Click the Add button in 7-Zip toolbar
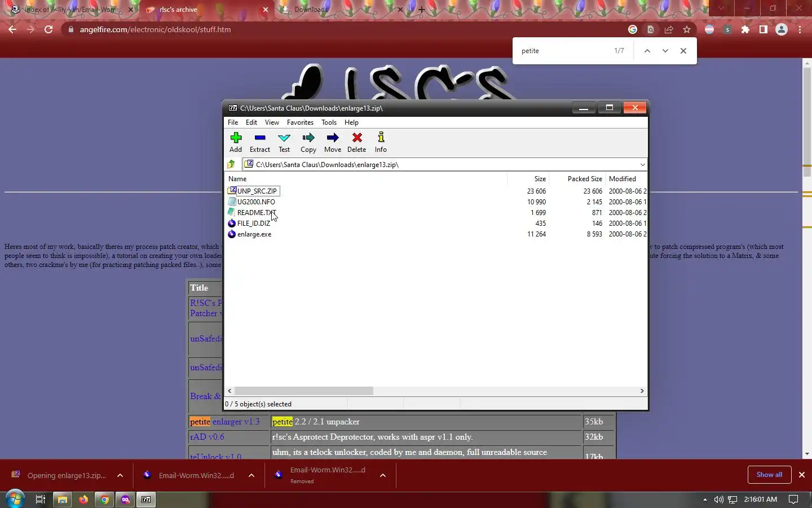The width and height of the screenshot is (812, 508). click(236, 142)
